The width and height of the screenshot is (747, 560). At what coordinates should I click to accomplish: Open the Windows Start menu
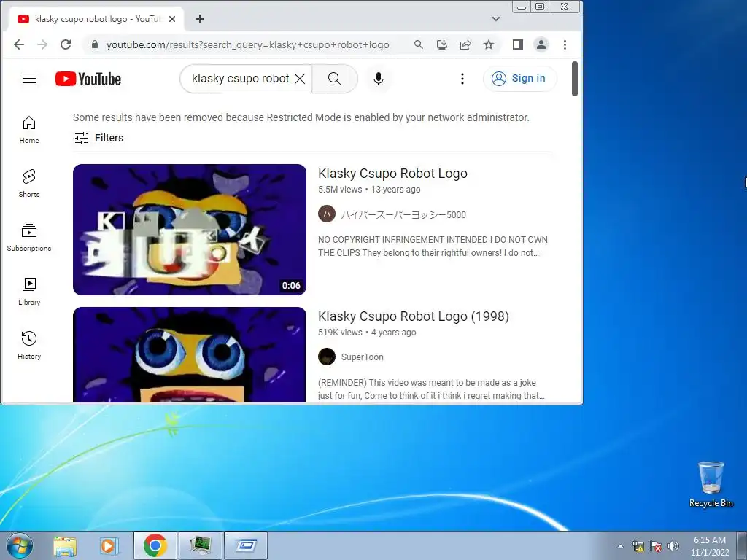[19, 545]
